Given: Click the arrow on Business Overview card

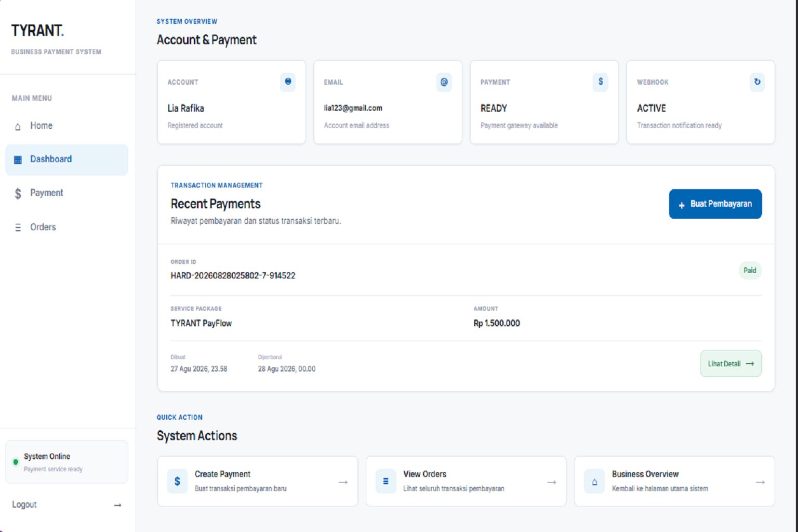Looking at the screenshot, I should tap(760, 482).
